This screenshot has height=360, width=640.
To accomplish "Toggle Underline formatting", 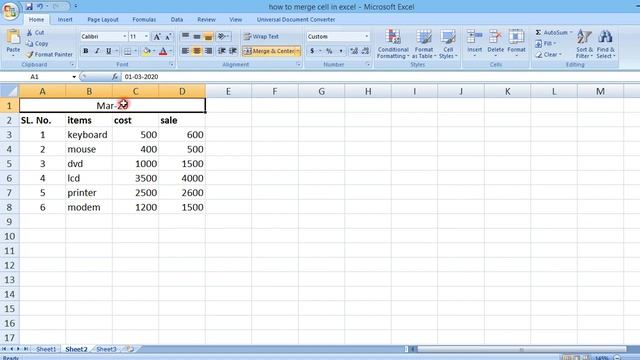I will click(x=109, y=51).
